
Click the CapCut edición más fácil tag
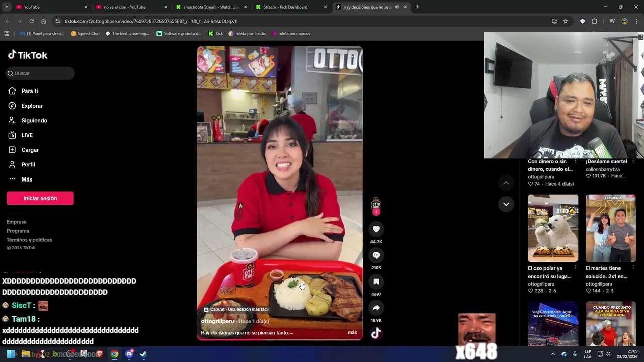(236, 309)
